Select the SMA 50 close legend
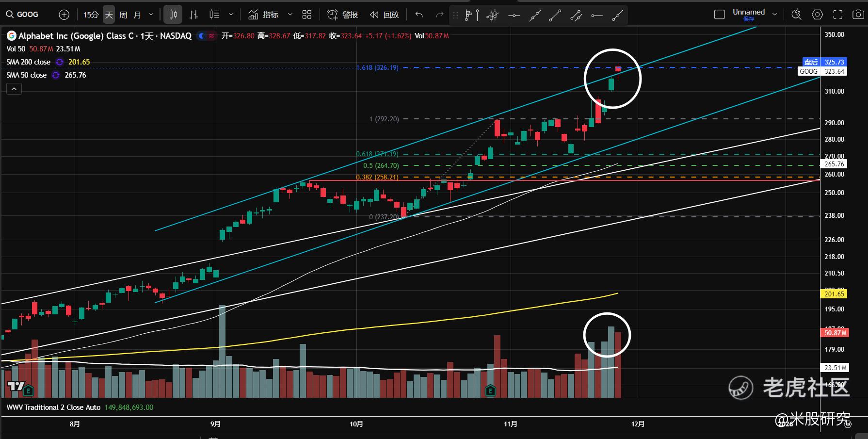 (x=26, y=75)
